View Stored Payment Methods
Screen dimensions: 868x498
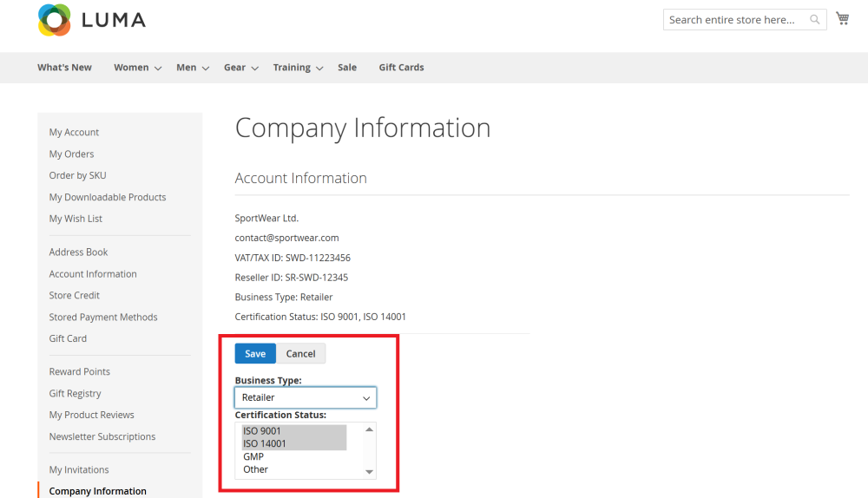click(103, 317)
